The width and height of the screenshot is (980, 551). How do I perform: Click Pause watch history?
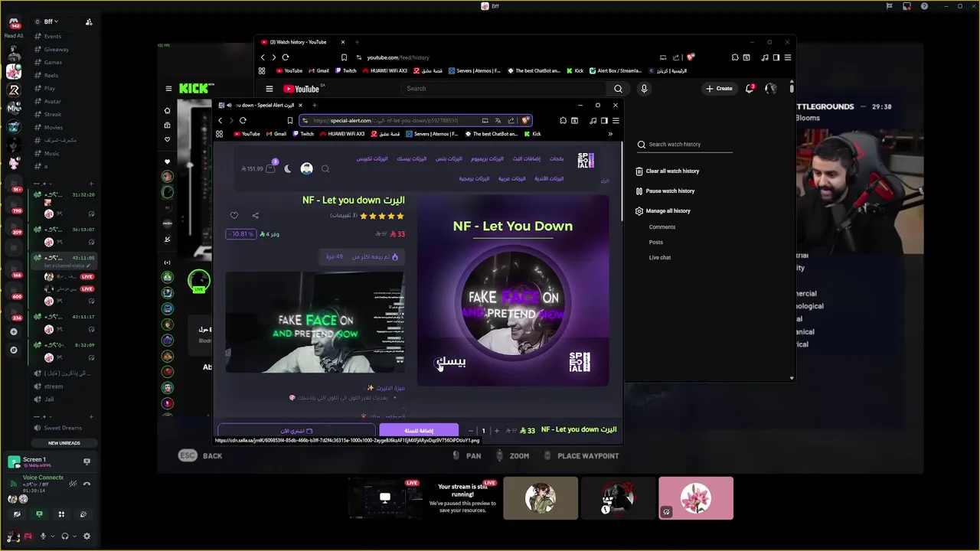click(x=665, y=191)
